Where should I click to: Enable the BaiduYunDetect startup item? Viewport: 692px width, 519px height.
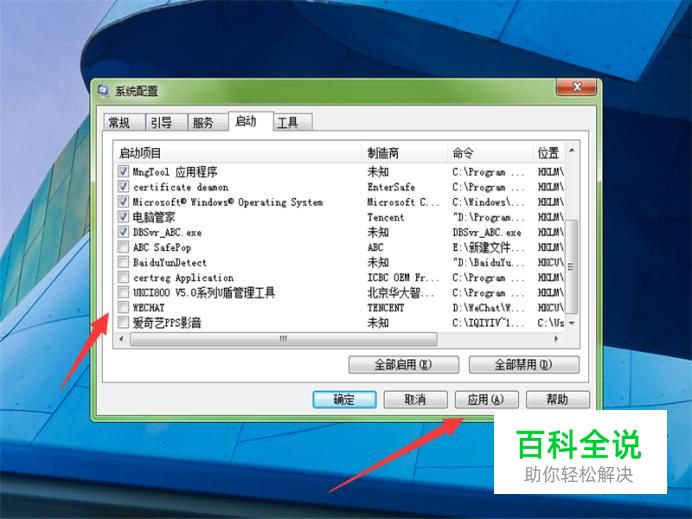coord(123,262)
